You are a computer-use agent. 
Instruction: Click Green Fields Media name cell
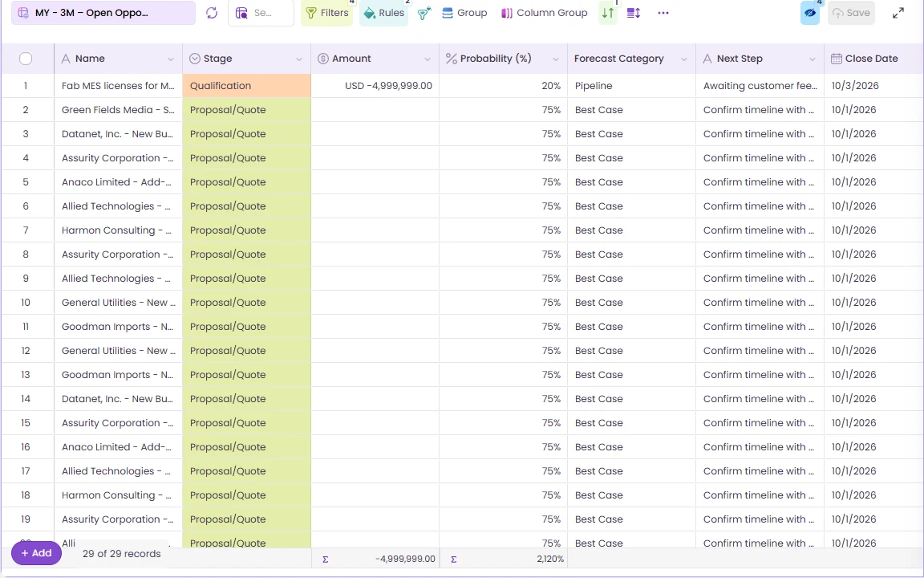click(119, 110)
